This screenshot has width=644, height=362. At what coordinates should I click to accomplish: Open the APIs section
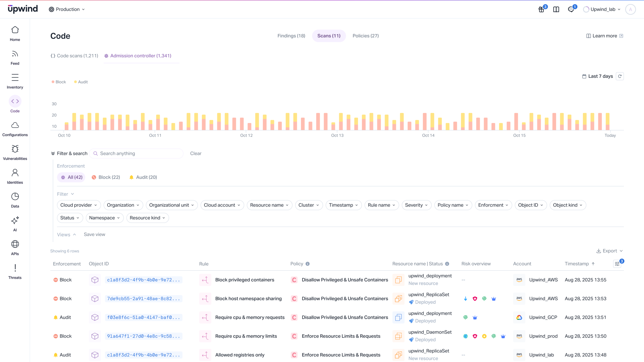pyautogui.click(x=15, y=247)
